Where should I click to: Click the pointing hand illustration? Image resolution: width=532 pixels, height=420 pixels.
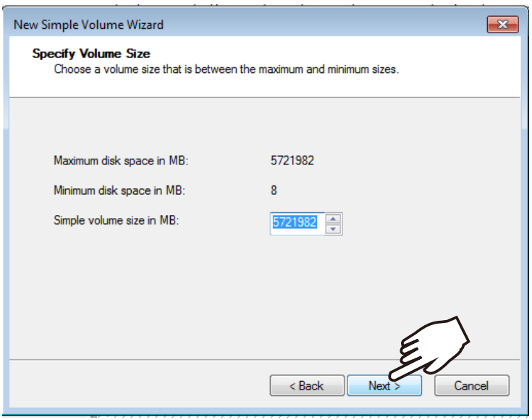(431, 348)
